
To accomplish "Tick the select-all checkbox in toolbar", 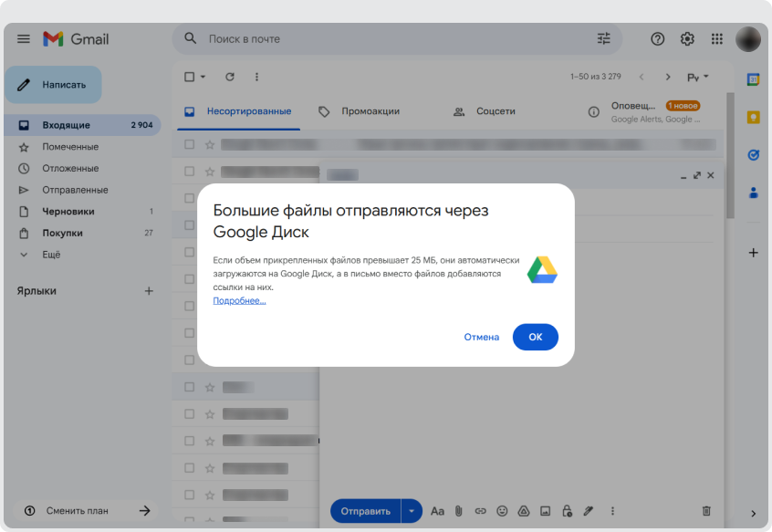I will point(189,77).
